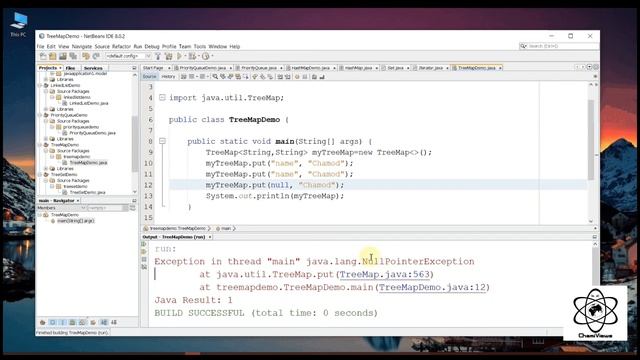Click the Save All toolbar icon
The image size is (640, 360).
tap(73, 56)
